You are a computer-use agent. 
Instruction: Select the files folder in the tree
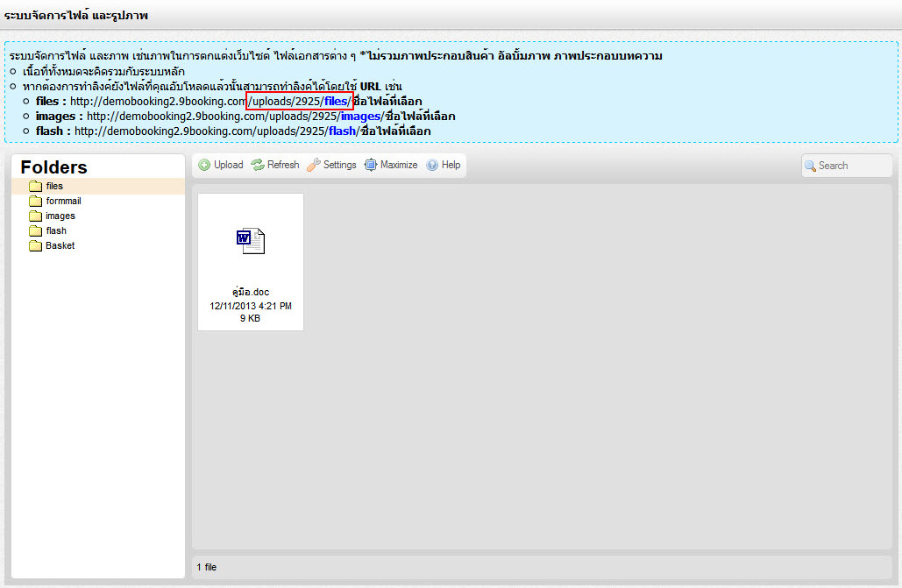(54, 187)
